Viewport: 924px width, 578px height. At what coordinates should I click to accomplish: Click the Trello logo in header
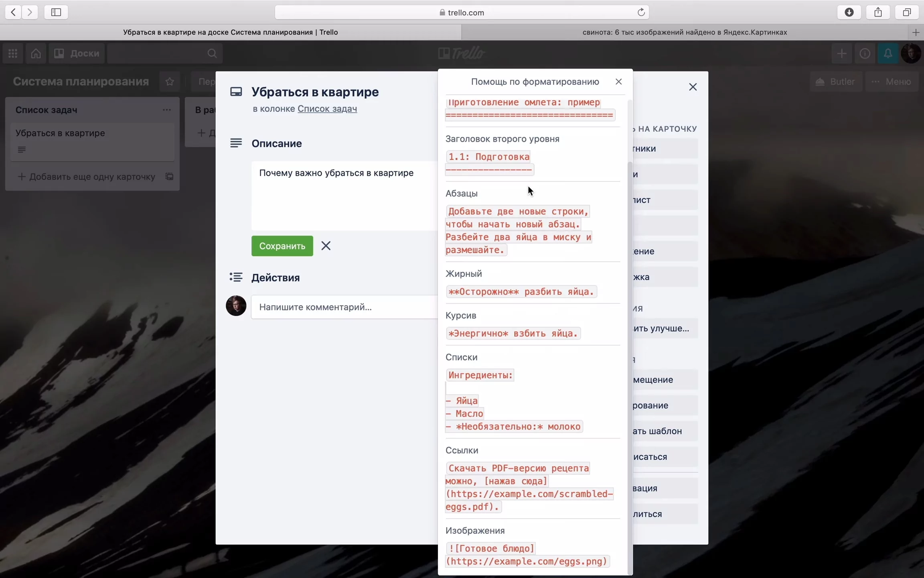(462, 53)
